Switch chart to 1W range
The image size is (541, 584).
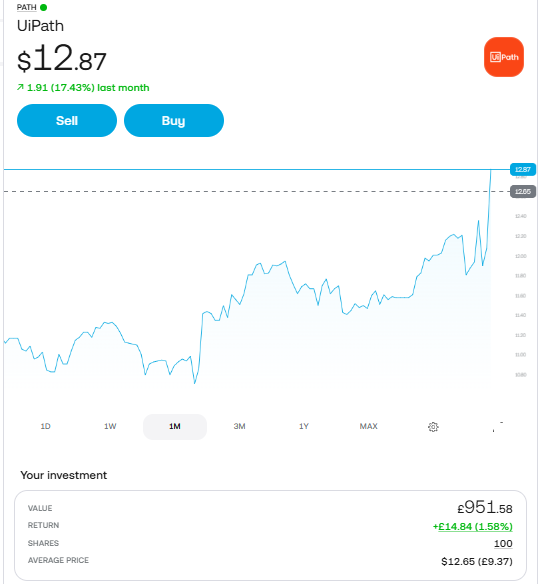pyautogui.click(x=110, y=426)
